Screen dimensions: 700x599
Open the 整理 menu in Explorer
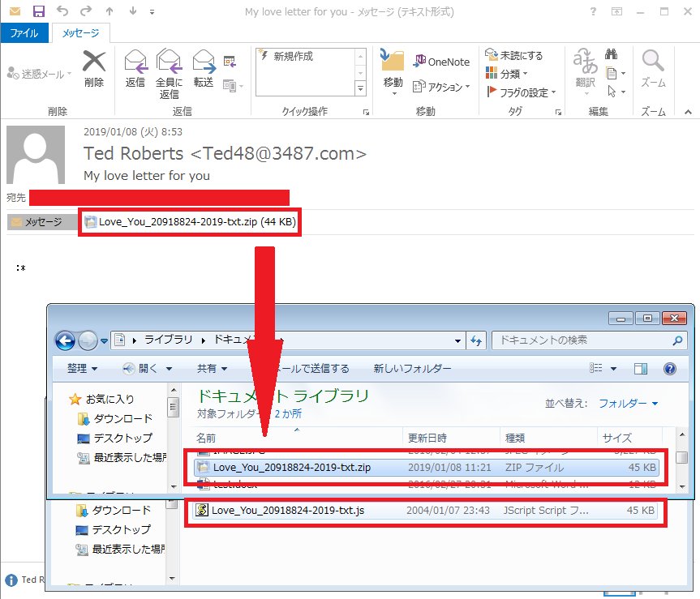click(82, 369)
